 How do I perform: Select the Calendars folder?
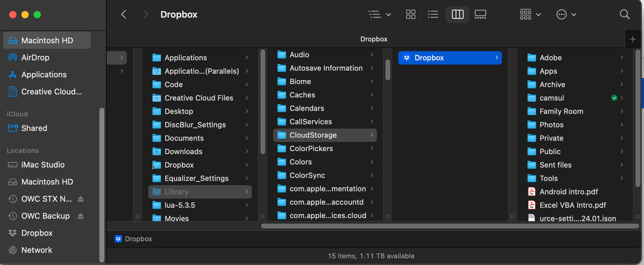tap(325, 108)
